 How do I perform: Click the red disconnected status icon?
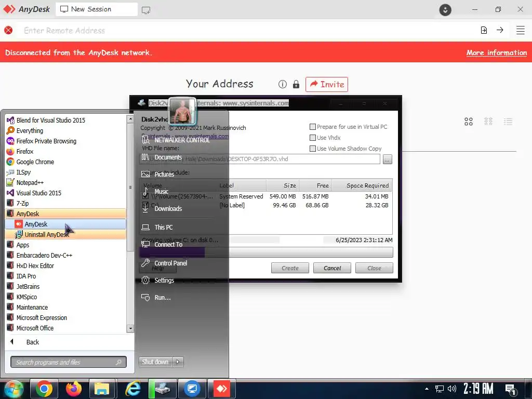click(8, 30)
